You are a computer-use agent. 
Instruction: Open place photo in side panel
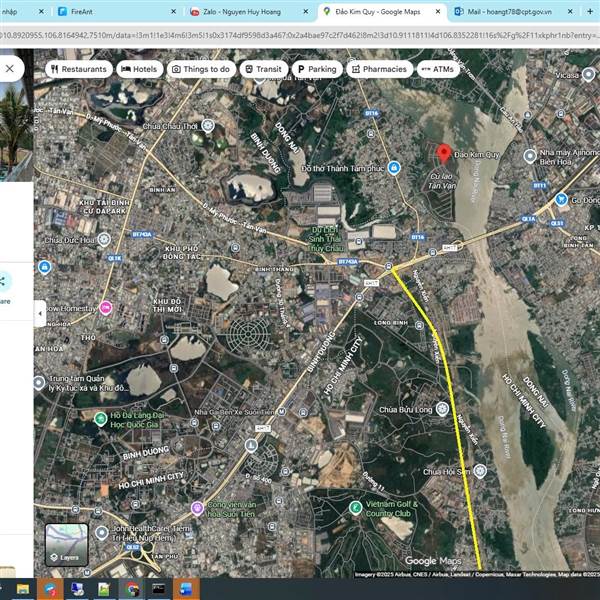(16, 115)
